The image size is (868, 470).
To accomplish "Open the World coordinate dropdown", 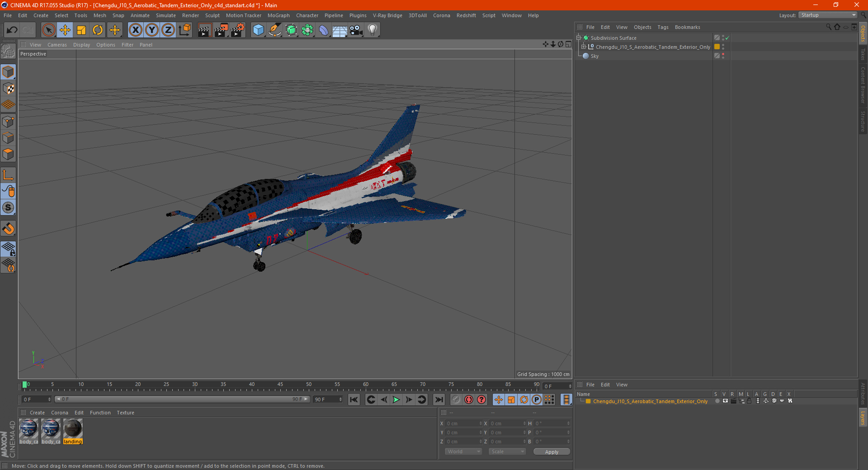I will 463,451.
